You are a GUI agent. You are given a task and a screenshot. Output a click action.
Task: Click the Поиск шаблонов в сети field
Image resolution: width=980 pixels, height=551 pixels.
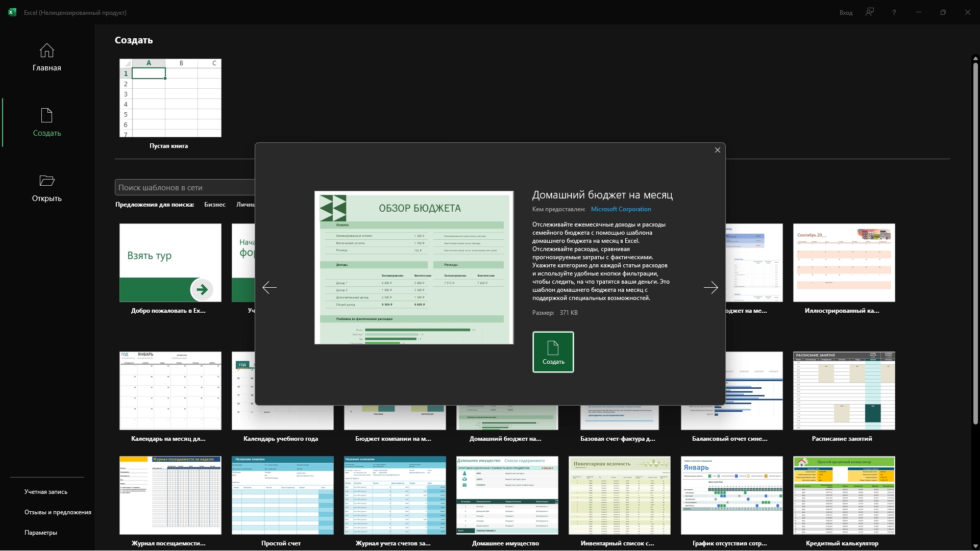(184, 188)
